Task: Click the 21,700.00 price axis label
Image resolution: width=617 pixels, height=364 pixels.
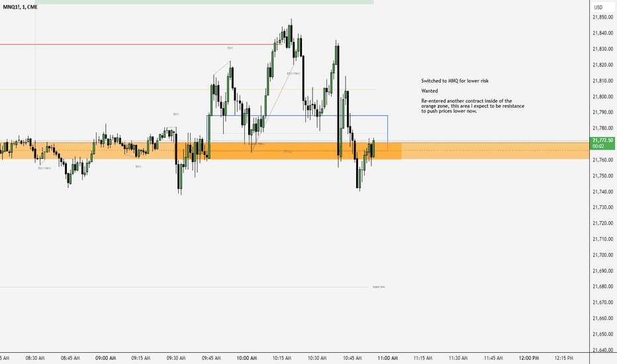Action: tap(603, 255)
